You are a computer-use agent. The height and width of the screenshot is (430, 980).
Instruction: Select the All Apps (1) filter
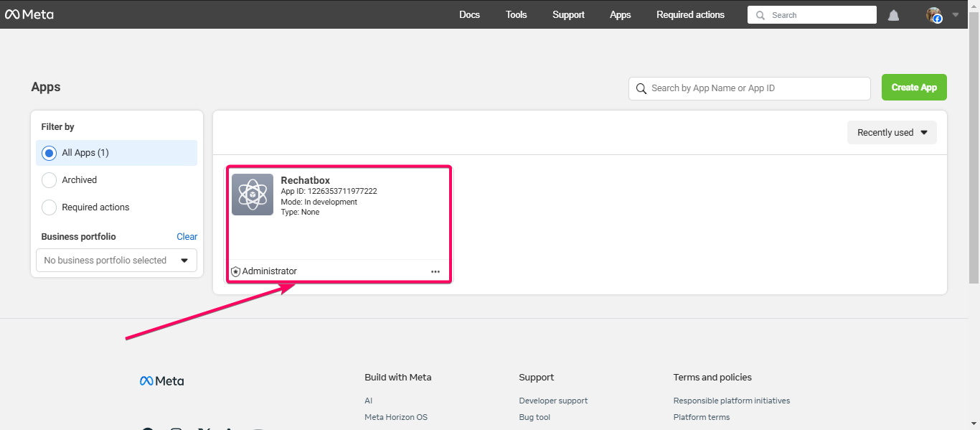click(x=116, y=153)
